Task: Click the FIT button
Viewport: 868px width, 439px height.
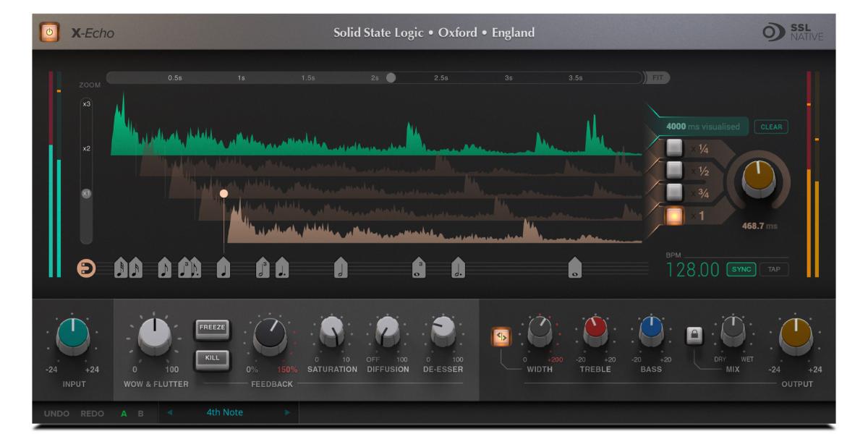Action: pyautogui.click(x=657, y=77)
